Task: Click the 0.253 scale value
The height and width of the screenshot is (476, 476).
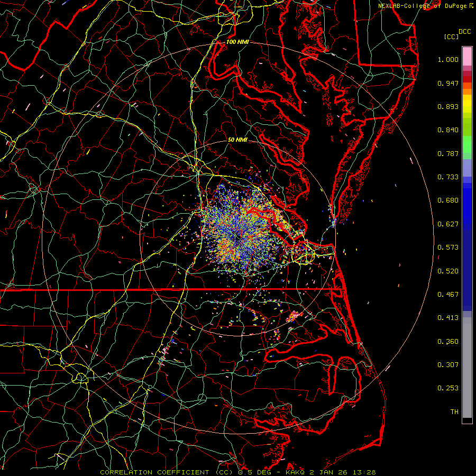Action: click(x=448, y=388)
